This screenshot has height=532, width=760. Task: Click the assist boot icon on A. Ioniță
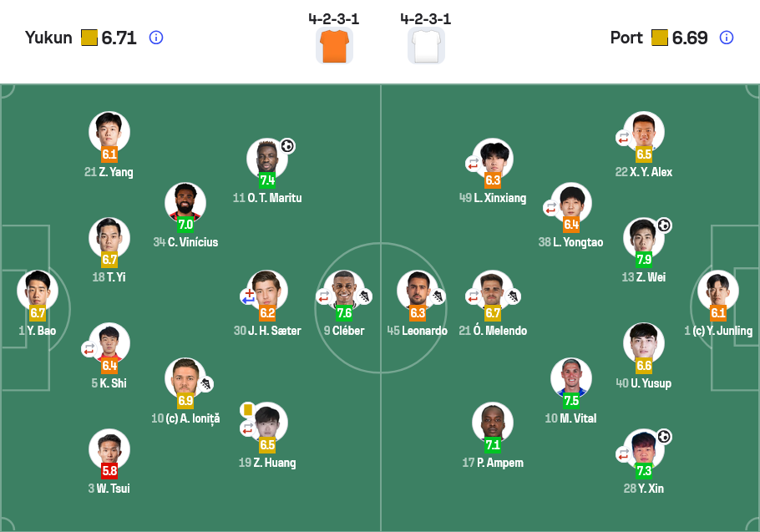pyautogui.click(x=205, y=384)
